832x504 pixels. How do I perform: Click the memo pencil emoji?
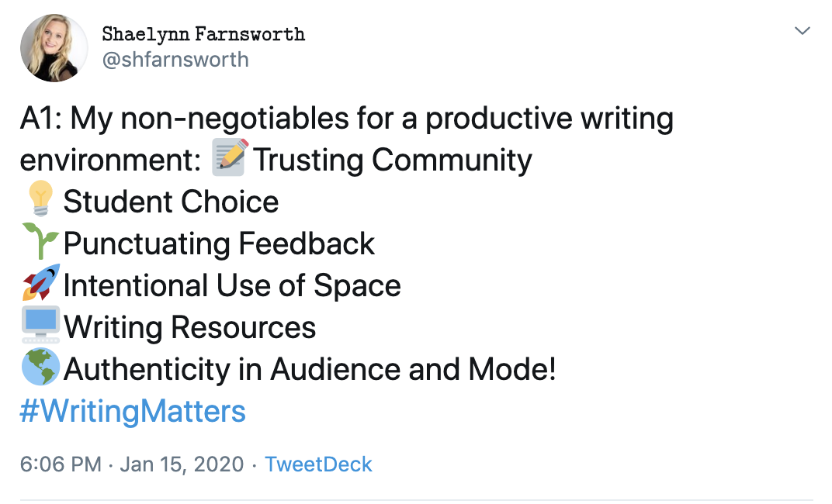point(229,157)
